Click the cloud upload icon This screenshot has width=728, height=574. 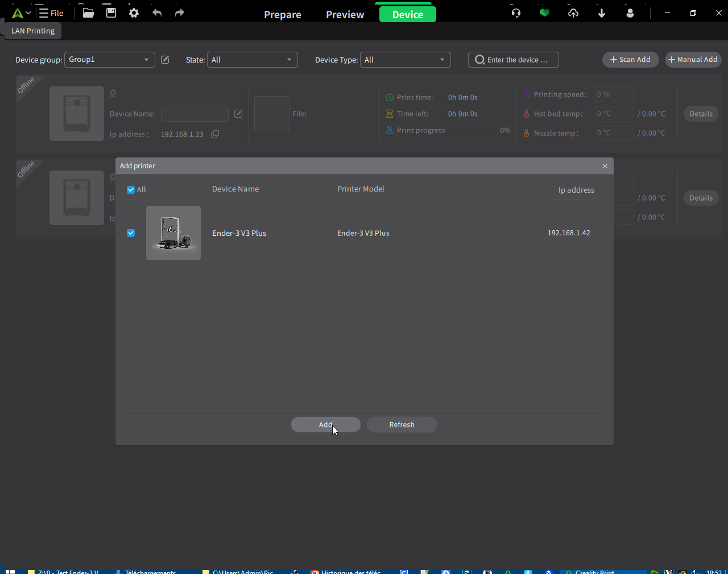pyautogui.click(x=573, y=13)
